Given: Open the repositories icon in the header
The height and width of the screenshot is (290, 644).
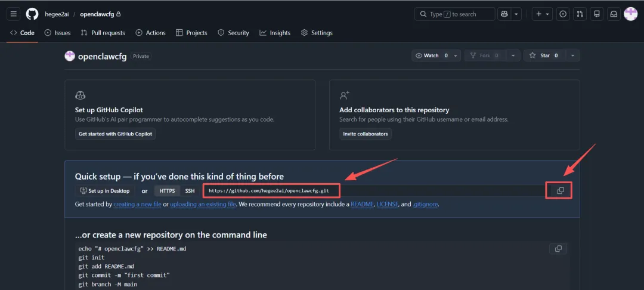Looking at the screenshot, I should (x=597, y=14).
